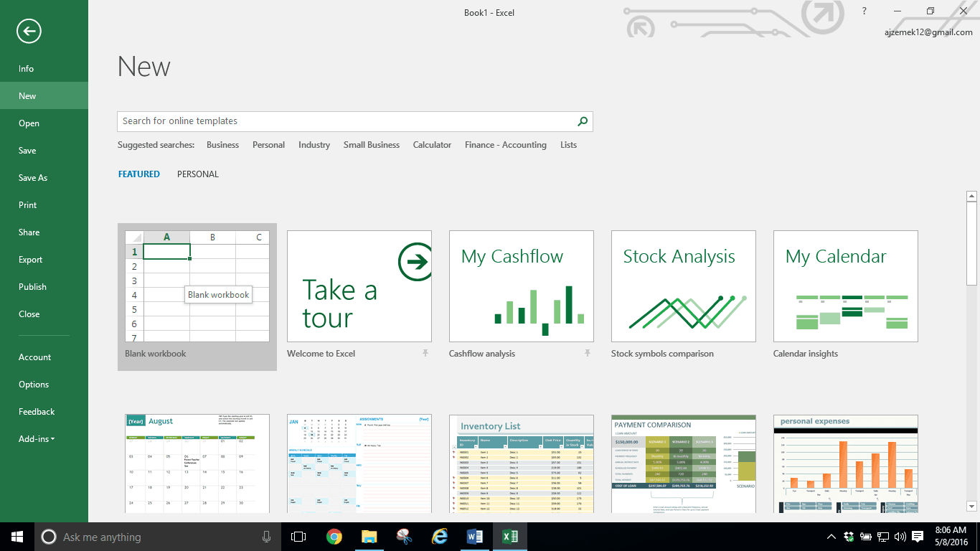Screen dimensions: 980x551
Task: Open Snipping Tool on taskbar
Action: (x=404, y=537)
